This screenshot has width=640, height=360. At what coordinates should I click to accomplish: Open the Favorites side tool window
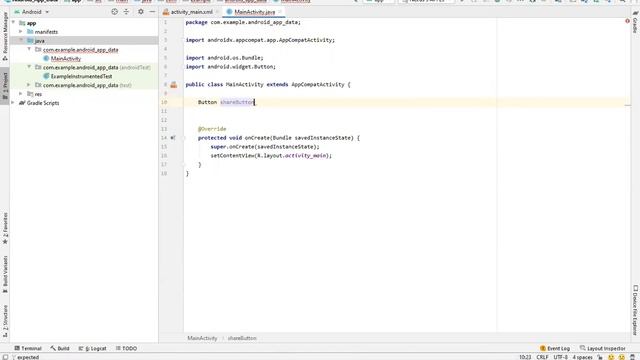point(5,228)
